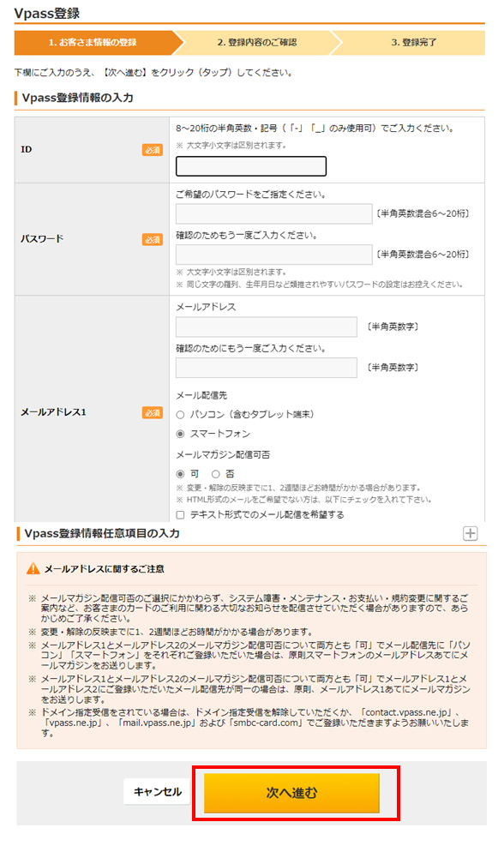The image size is (504, 858).
Task: Click the plus icon to expand optional fields
Action: point(470,534)
